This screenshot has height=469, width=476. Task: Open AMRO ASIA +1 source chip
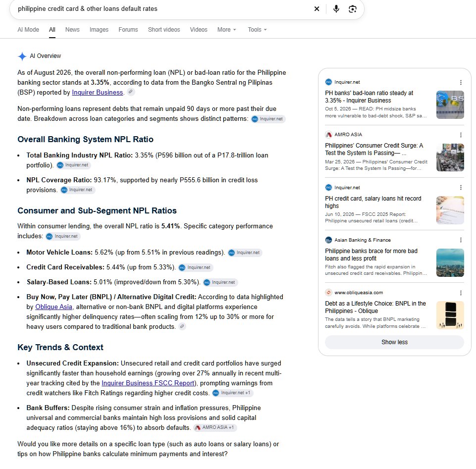pyautogui.click(x=215, y=427)
